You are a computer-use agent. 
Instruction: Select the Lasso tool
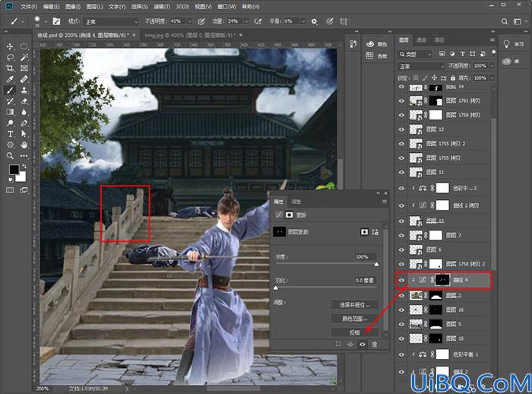10,57
